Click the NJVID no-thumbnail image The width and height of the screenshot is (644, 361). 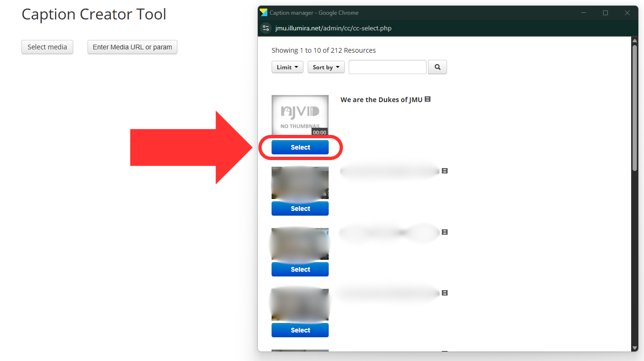pos(300,116)
